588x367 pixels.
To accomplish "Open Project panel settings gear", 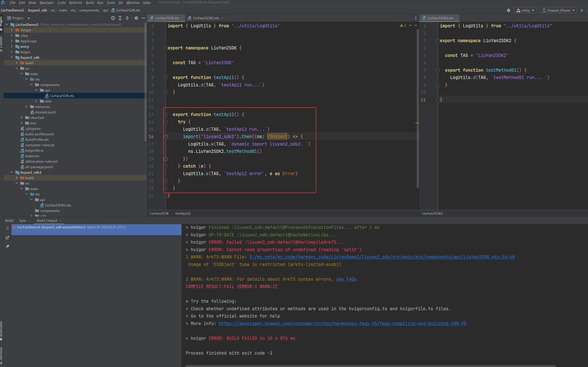I will (x=136, y=18).
